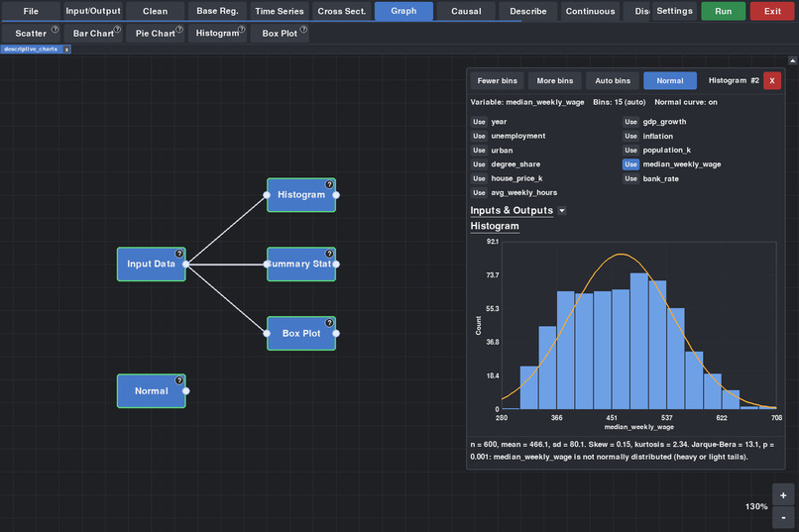
Task: Switch to the Clean tab
Action: [x=155, y=11]
